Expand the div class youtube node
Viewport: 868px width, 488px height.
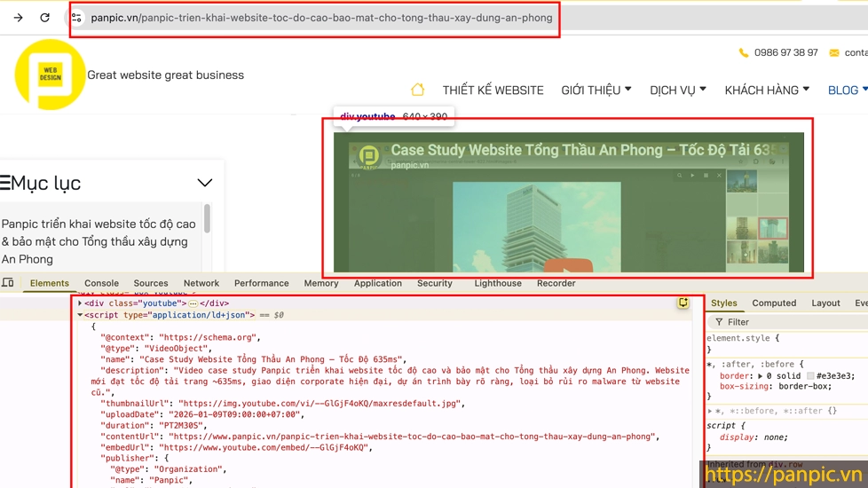click(80, 303)
